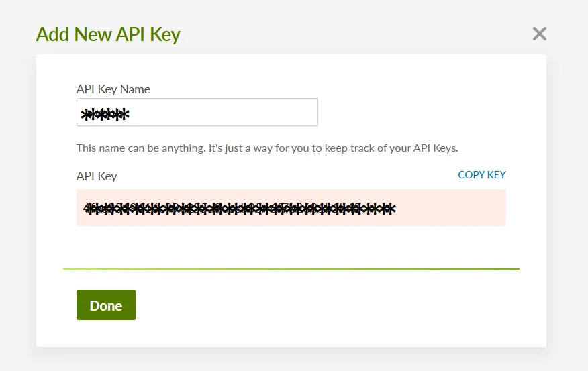Click the word 'Keys' ending the helper sentence
The height and width of the screenshot is (371, 588).
446,148
